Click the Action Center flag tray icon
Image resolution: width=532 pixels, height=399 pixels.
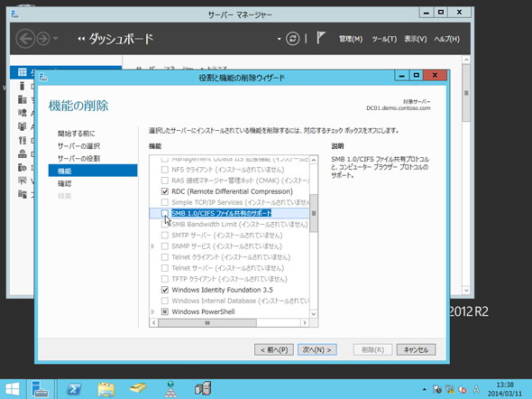[437, 389]
